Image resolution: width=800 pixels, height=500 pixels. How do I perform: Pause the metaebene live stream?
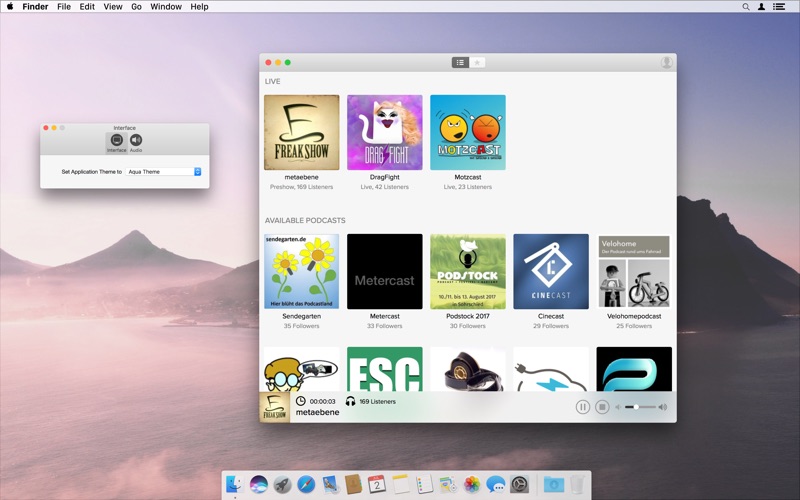pyautogui.click(x=583, y=407)
